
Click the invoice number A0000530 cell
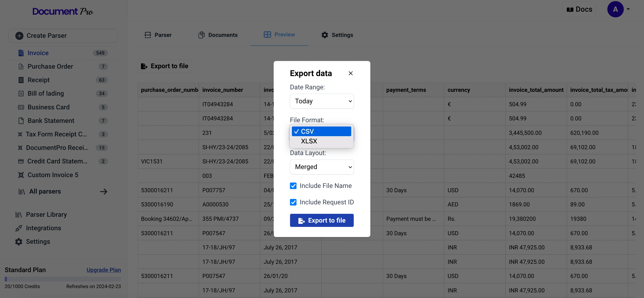(x=229, y=204)
